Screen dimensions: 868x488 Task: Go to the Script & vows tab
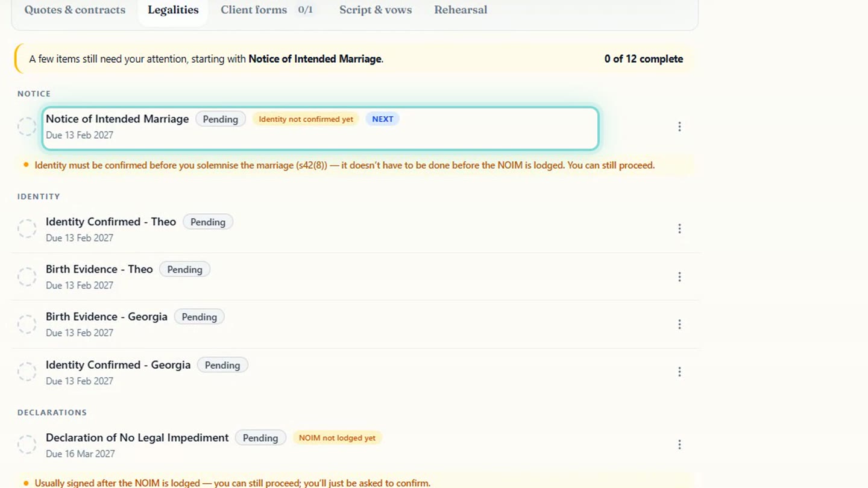(x=376, y=10)
